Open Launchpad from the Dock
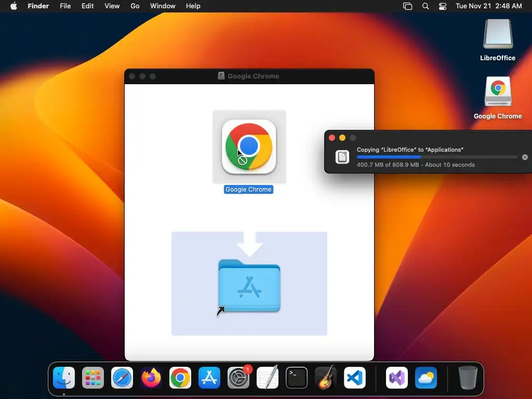This screenshot has width=532, height=399. tap(93, 378)
